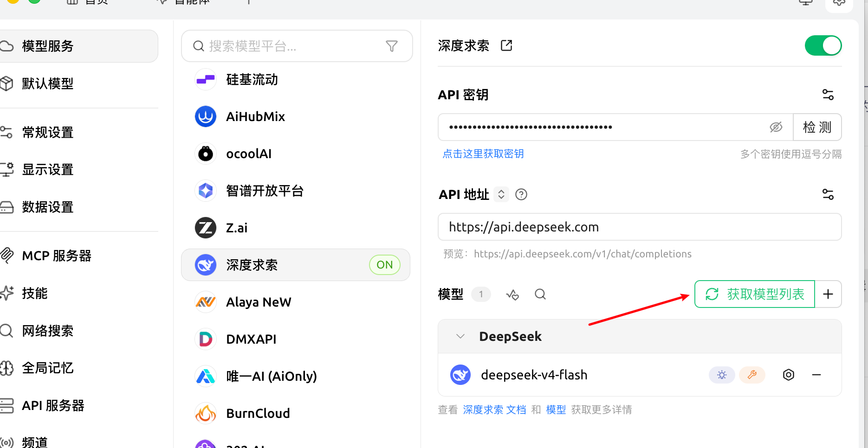Follow the 点击这里获取密钥 link
Screen dimensions: 868x448
click(x=483, y=154)
